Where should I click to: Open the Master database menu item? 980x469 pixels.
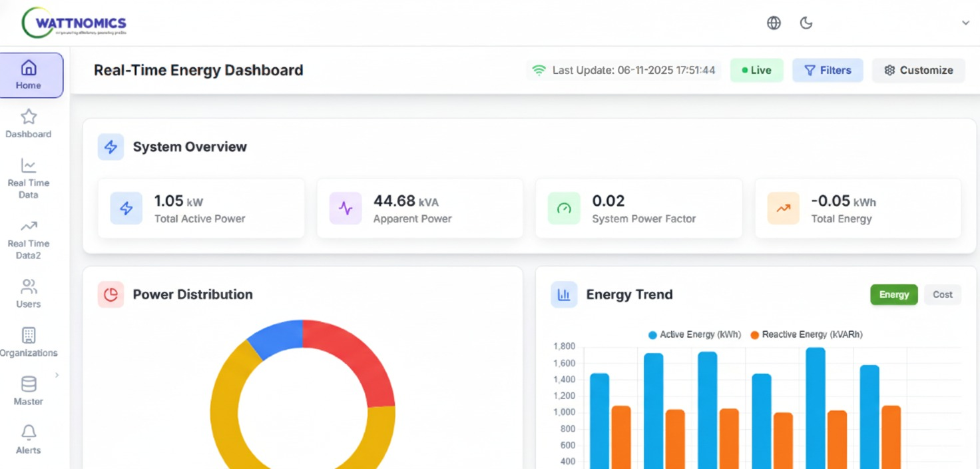pos(29,391)
